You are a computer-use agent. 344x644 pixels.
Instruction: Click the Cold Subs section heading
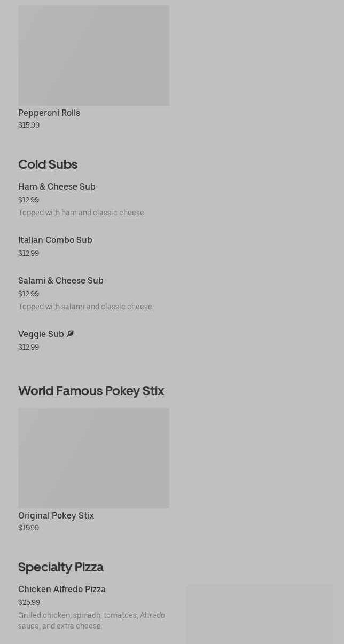48,164
